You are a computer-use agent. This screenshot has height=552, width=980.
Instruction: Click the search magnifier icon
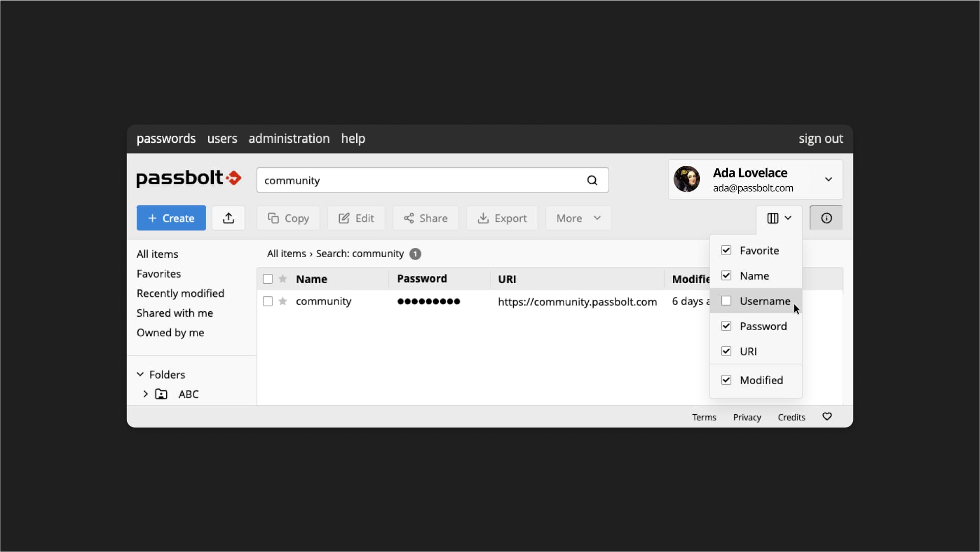(x=592, y=180)
